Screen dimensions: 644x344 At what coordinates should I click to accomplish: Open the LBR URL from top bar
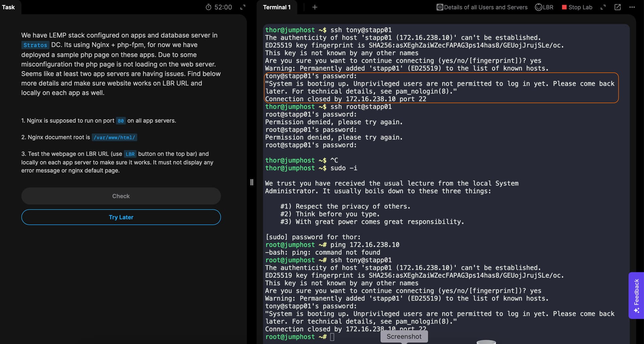pyautogui.click(x=544, y=7)
